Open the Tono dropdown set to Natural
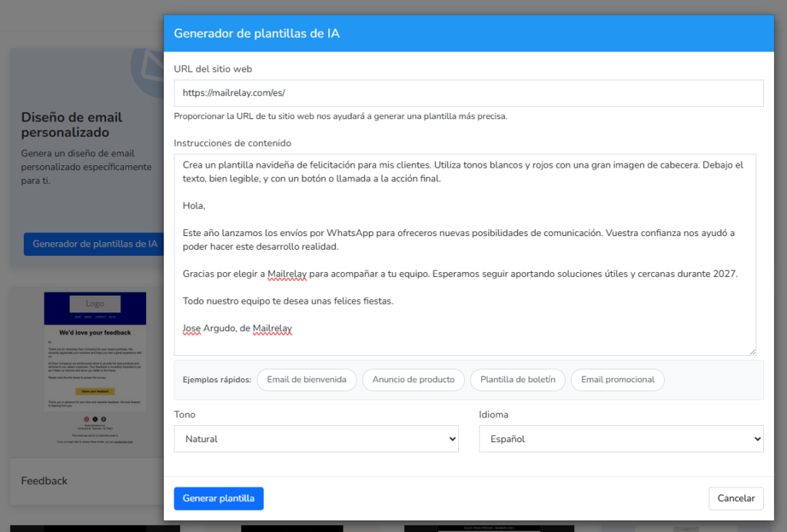This screenshot has width=787, height=532. pos(316,439)
